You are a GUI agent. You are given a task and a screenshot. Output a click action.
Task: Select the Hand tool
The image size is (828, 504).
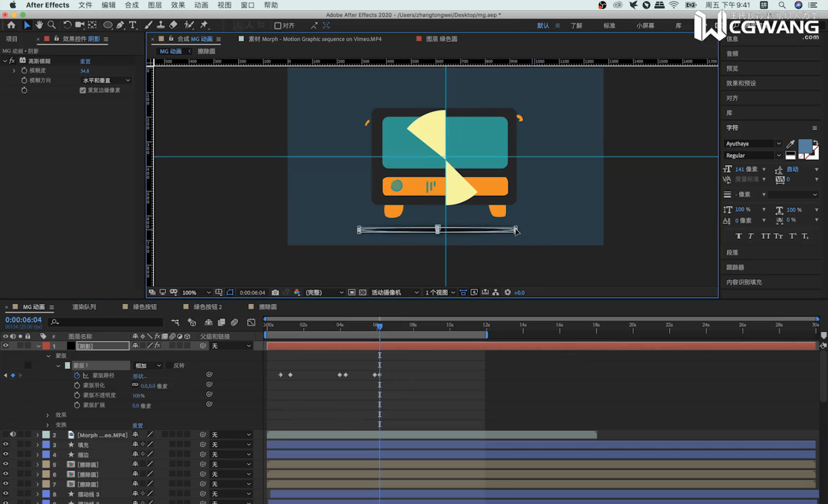coord(39,25)
